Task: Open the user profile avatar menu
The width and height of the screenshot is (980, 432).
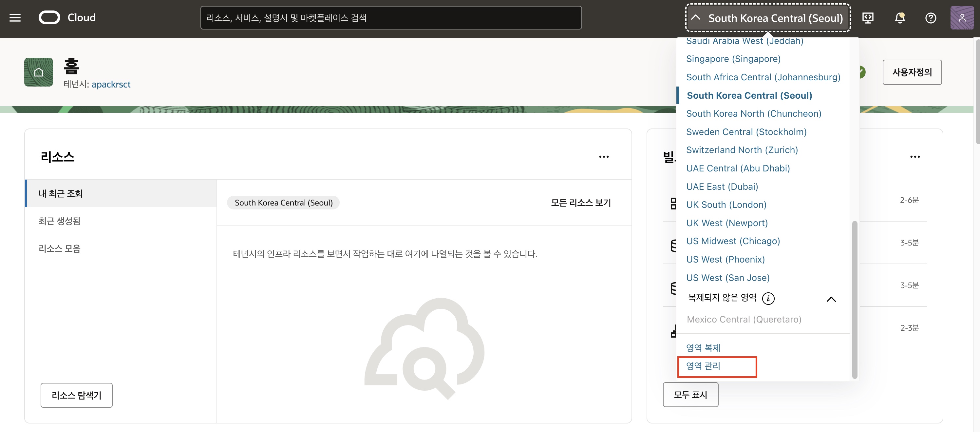Action: tap(962, 17)
